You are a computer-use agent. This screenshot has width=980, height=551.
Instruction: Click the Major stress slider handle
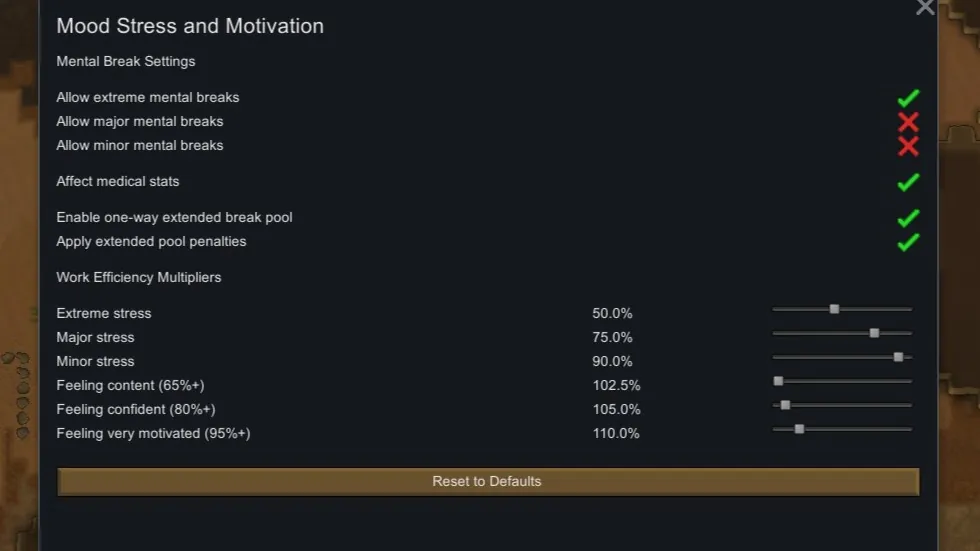coord(874,333)
